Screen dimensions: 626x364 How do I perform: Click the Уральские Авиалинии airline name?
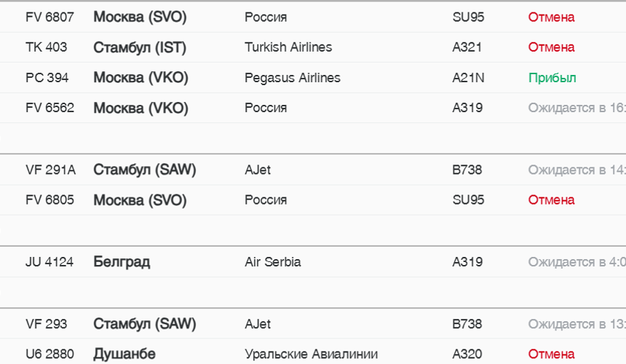click(312, 355)
